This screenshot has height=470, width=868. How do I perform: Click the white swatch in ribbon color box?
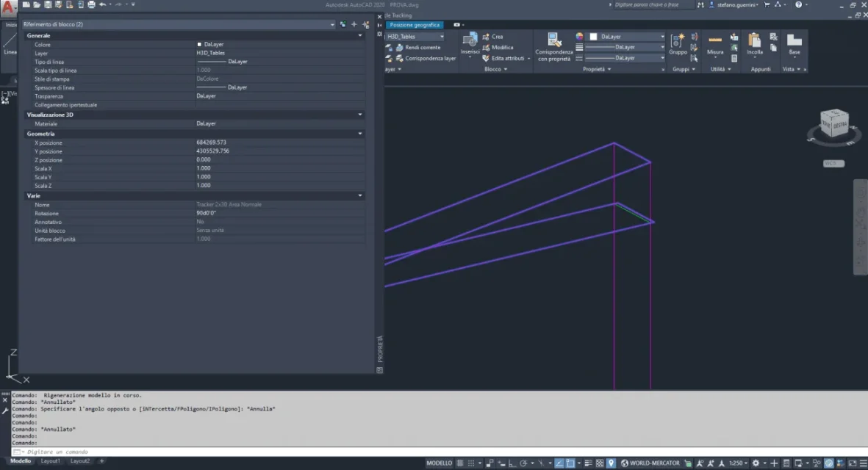(x=593, y=37)
